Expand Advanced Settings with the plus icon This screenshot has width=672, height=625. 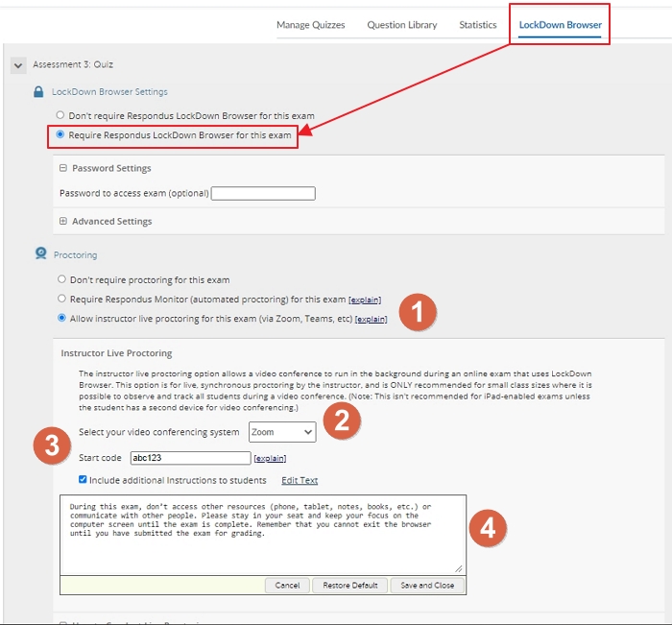(x=63, y=221)
